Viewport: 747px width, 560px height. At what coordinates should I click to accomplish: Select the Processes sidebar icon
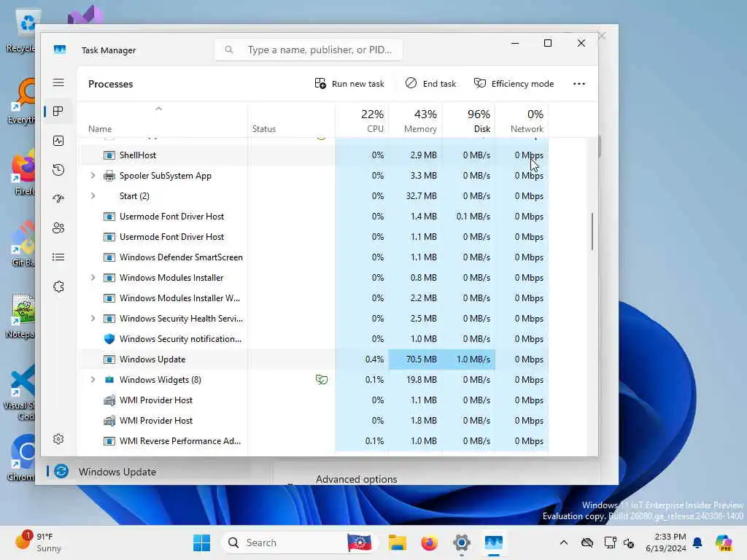coord(58,112)
